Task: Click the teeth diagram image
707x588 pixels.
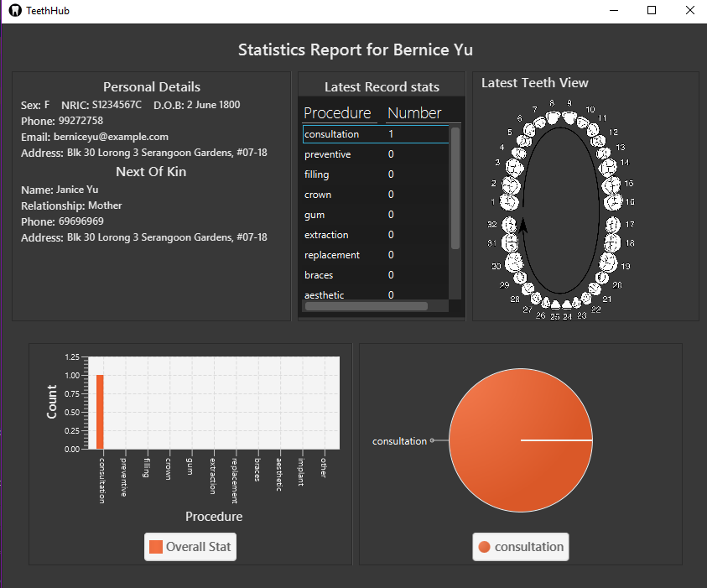Action: click(561, 209)
